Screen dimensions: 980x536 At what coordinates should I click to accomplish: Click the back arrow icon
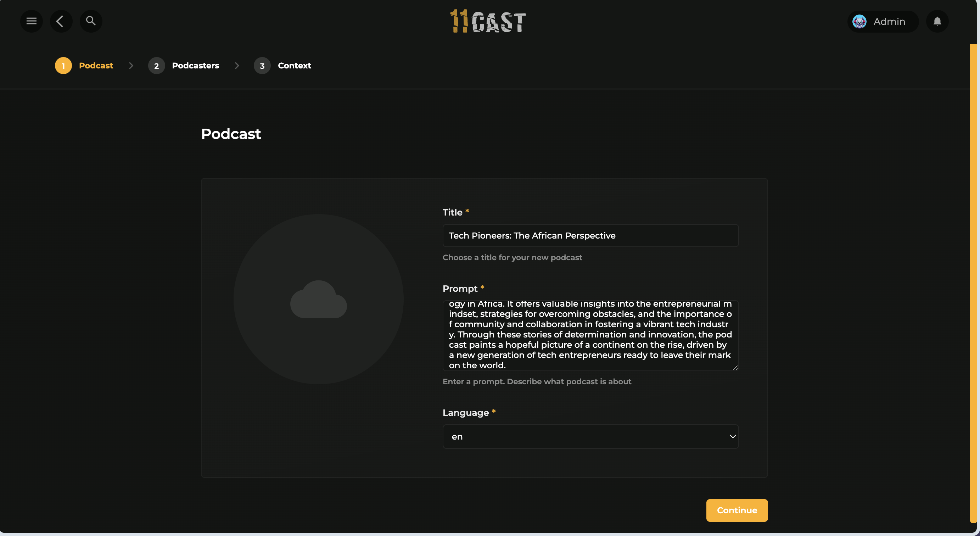coord(61,21)
